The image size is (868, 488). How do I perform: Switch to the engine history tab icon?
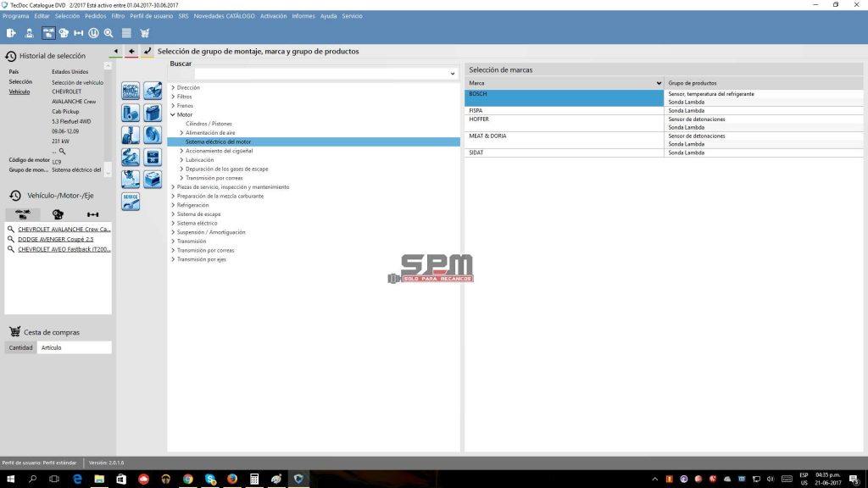[x=58, y=214]
